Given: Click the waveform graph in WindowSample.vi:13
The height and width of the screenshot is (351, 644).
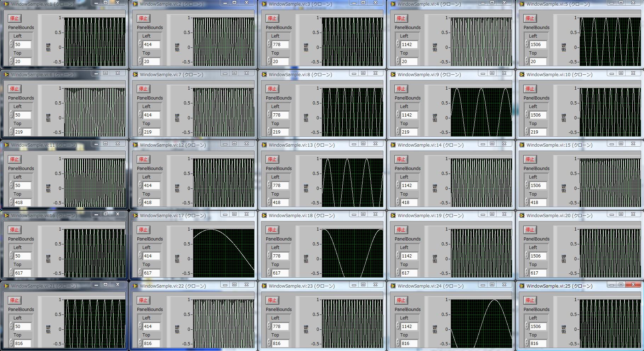Looking at the screenshot, I should 353,182.
